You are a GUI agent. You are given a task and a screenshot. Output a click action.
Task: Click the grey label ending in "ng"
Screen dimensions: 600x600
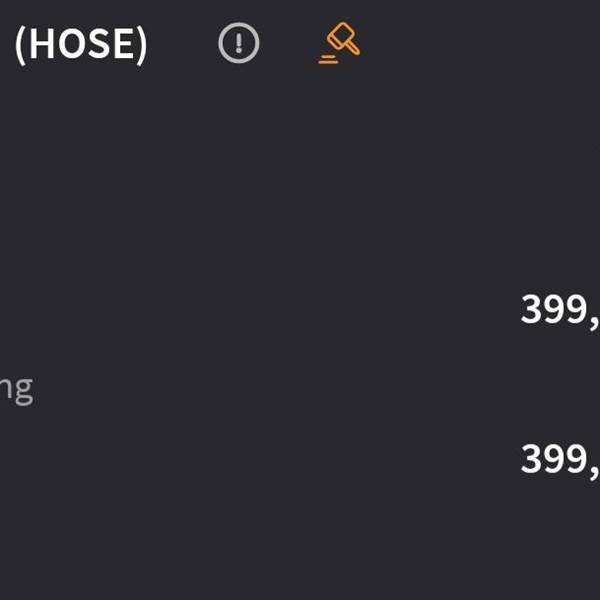tap(16, 388)
